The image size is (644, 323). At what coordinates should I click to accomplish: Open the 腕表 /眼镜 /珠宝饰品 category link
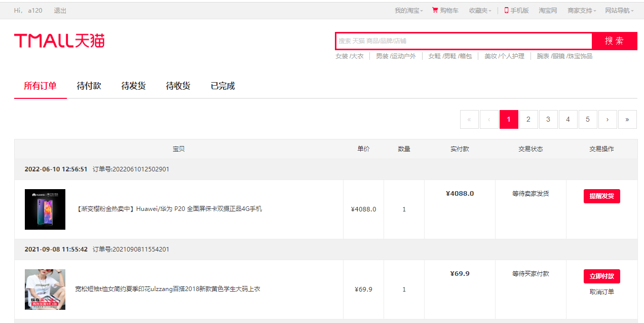tap(564, 56)
